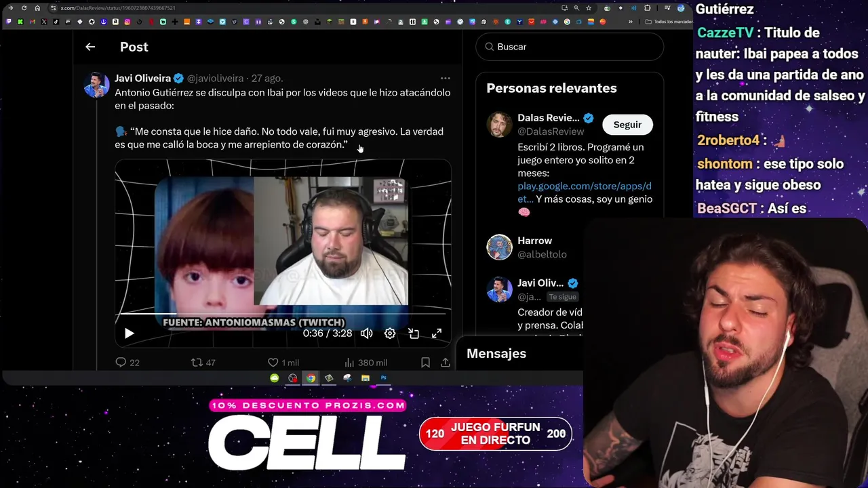The height and width of the screenshot is (488, 868).
Task: Open Photoshop in the taskbar
Action: (x=383, y=378)
